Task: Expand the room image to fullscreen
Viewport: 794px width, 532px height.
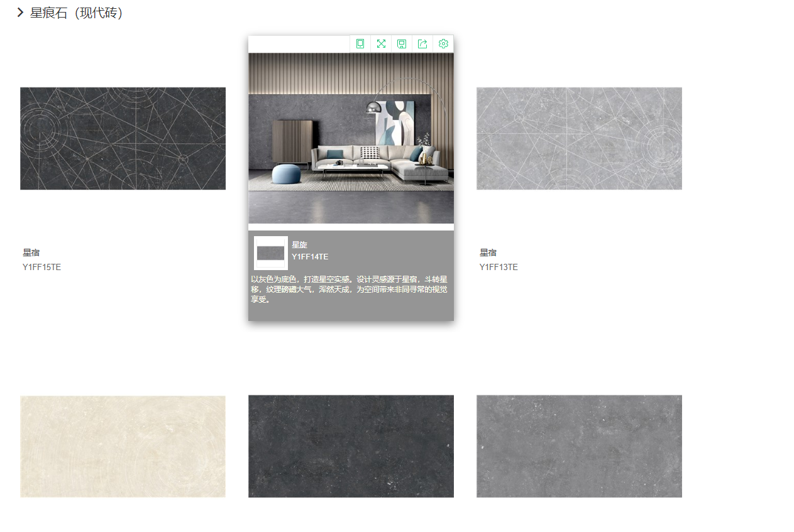Action: click(381, 44)
